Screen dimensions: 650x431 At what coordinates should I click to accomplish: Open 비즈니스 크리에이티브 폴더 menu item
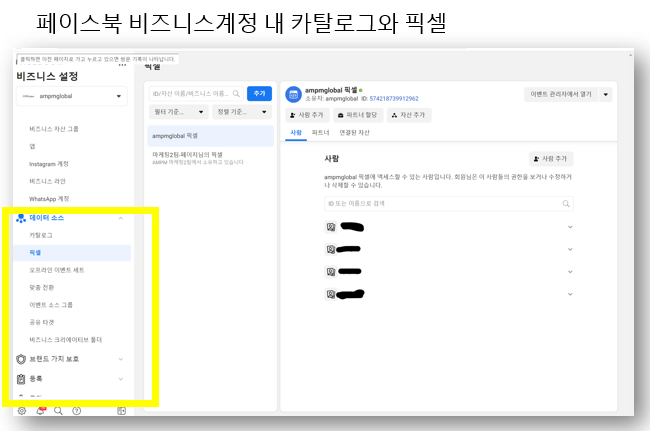65,340
